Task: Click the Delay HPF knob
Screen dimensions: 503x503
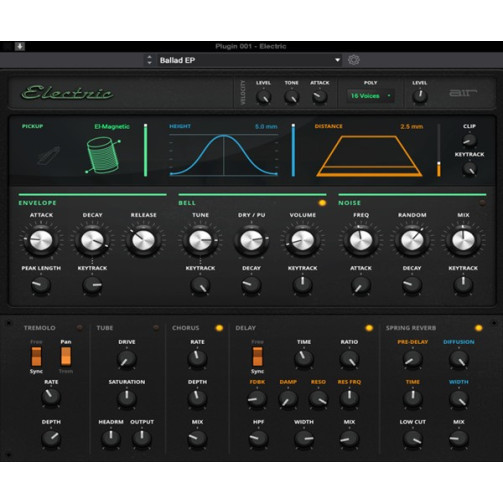Action: 258,438
